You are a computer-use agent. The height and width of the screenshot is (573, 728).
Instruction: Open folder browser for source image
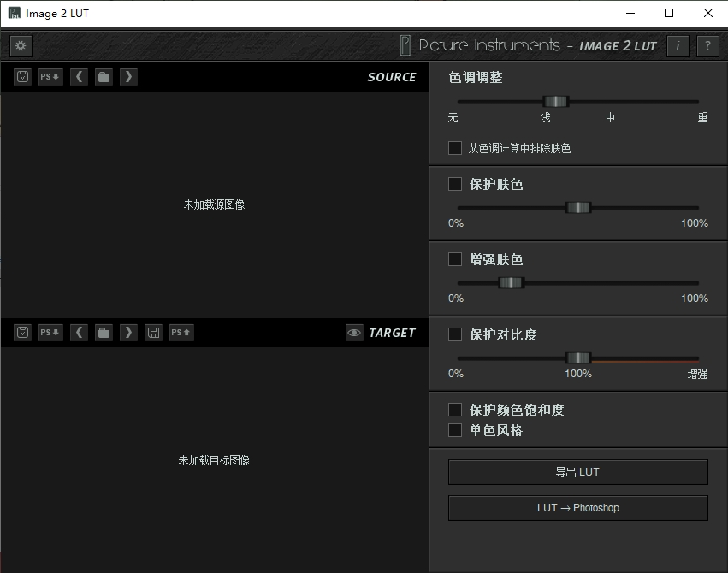102,76
